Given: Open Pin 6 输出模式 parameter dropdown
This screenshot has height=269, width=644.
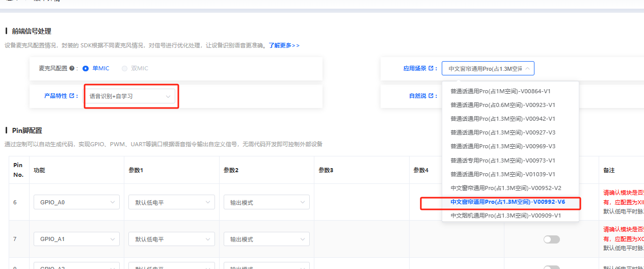Looking at the screenshot, I should [x=266, y=202].
